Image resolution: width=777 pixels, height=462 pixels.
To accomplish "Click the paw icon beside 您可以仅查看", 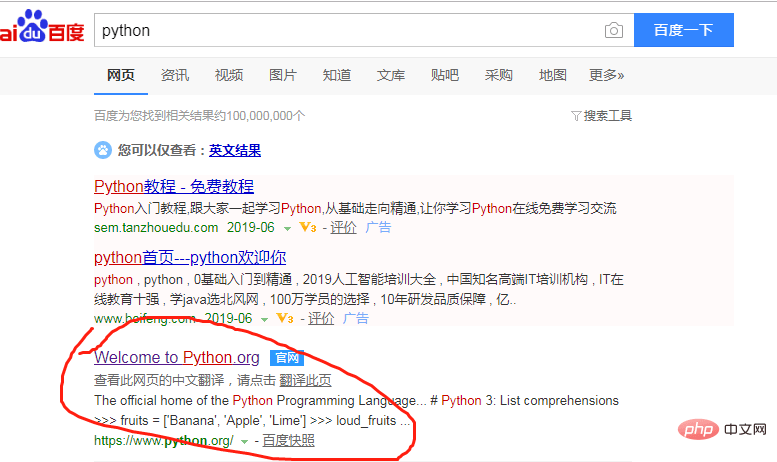I will (103, 150).
